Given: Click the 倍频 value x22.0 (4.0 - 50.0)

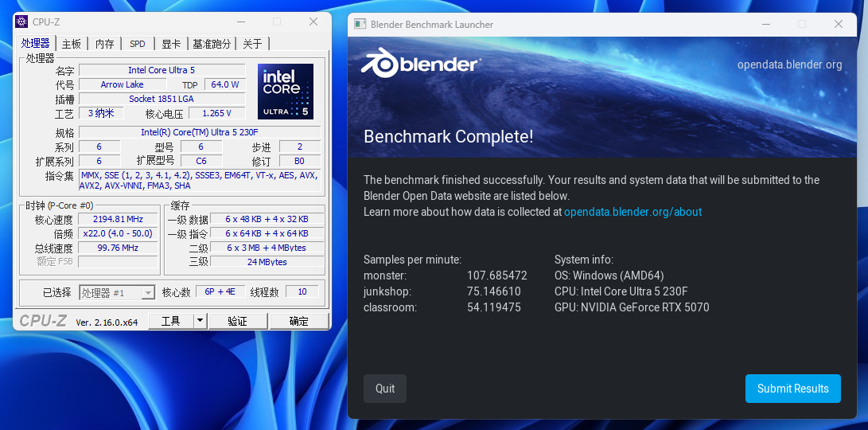Looking at the screenshot, I should pos(118,233).
